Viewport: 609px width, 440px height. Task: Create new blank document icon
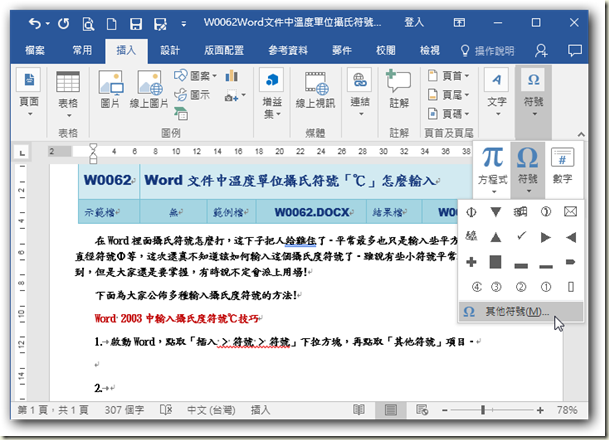[x=111, y=24]
